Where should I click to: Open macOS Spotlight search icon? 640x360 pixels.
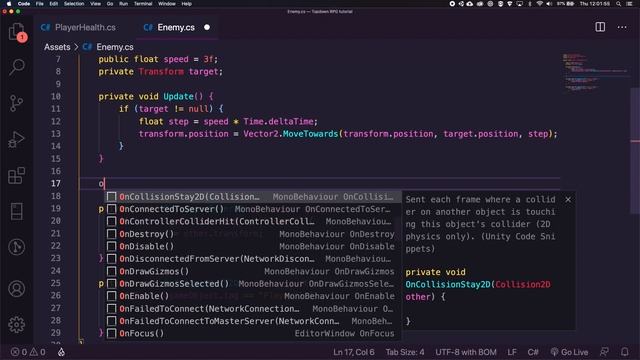[x=619, y=4]
